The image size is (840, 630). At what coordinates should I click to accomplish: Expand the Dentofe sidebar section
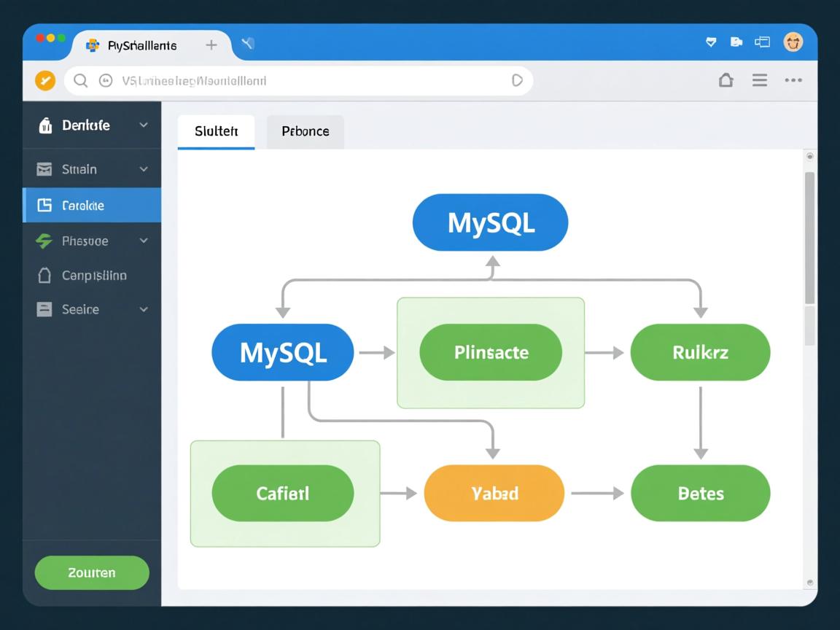point(144,125)
